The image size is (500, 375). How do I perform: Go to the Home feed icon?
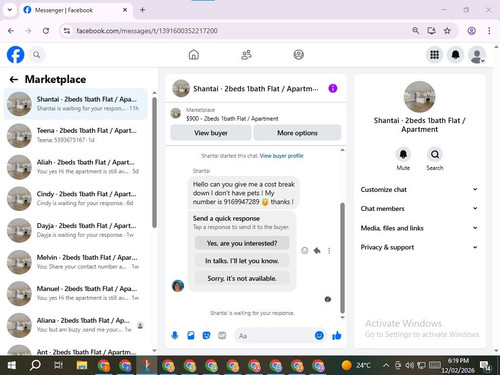click(194, 55)
